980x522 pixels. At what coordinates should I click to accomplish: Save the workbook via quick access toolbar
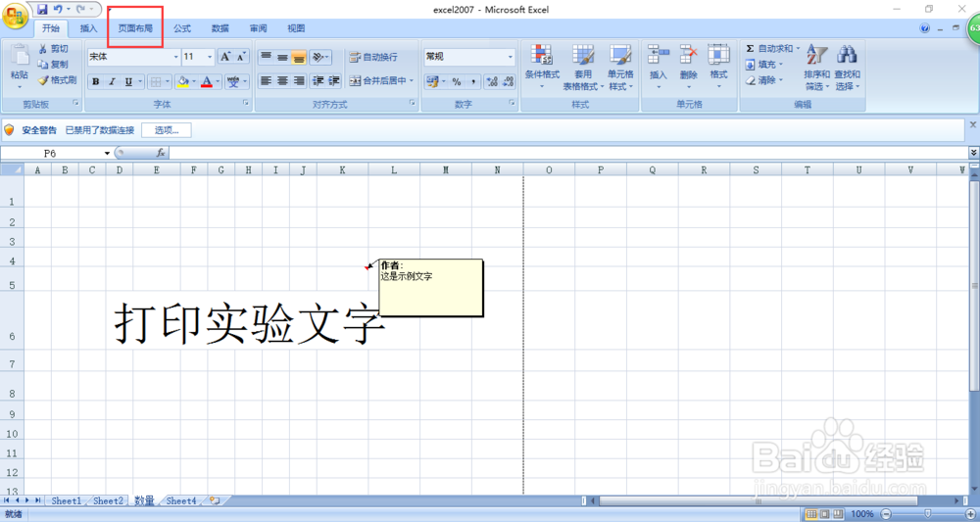coord(42,9)
